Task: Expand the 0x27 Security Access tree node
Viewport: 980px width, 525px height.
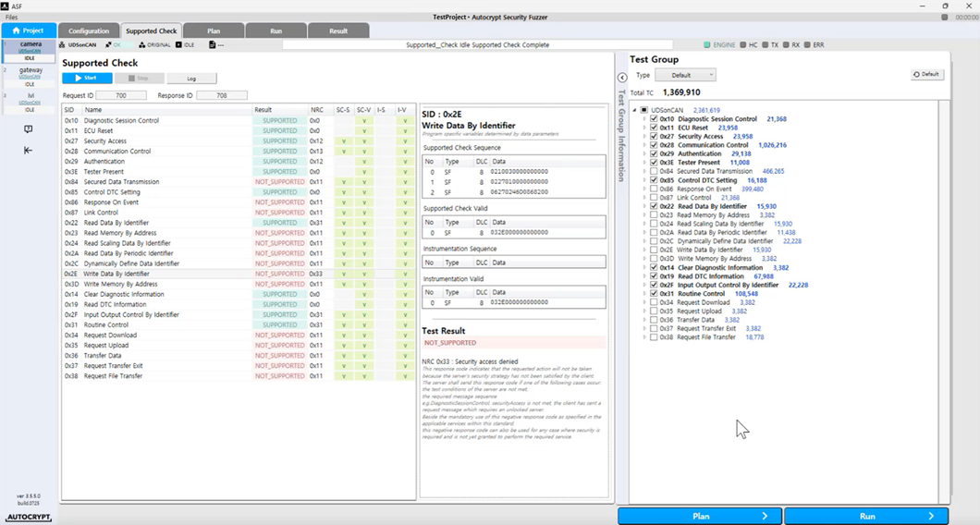Action: (644, 137)
